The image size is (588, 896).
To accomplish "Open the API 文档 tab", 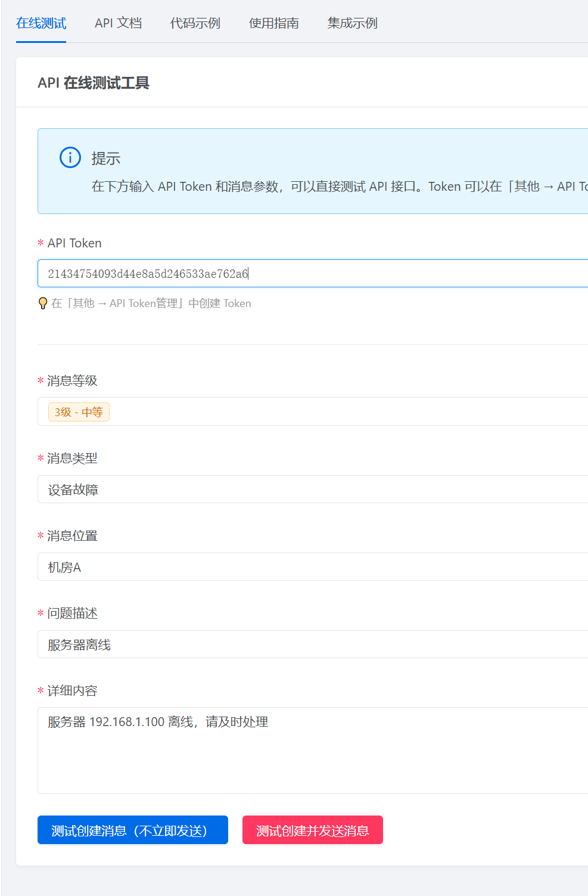I will point(118,23).
